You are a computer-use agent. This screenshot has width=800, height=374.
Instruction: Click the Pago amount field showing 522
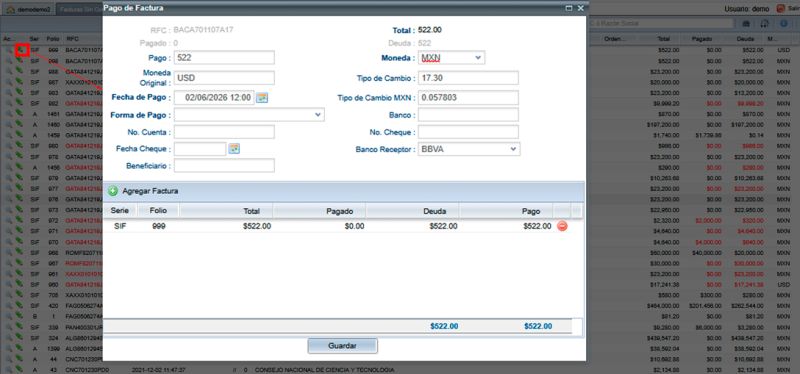pos(224,58)
